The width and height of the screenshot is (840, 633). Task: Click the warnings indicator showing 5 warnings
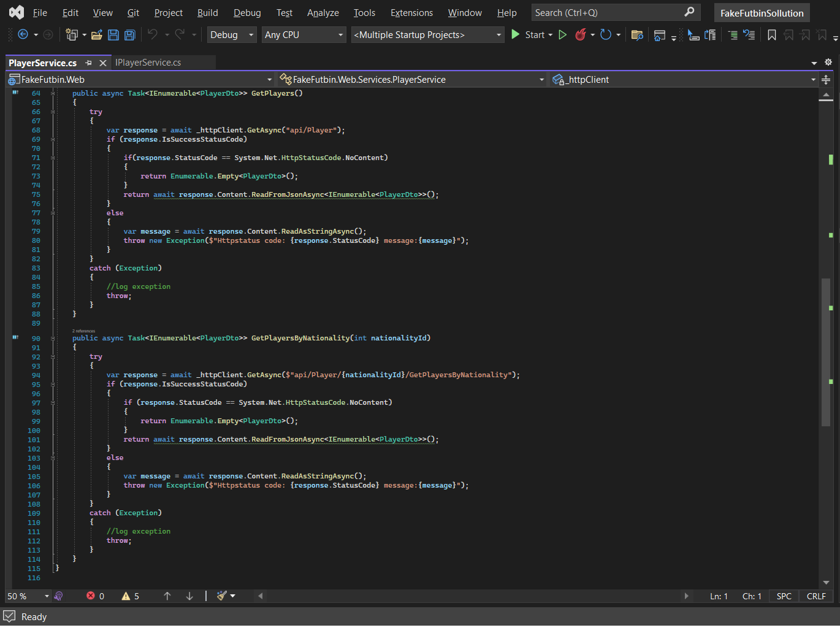point(131,596)
